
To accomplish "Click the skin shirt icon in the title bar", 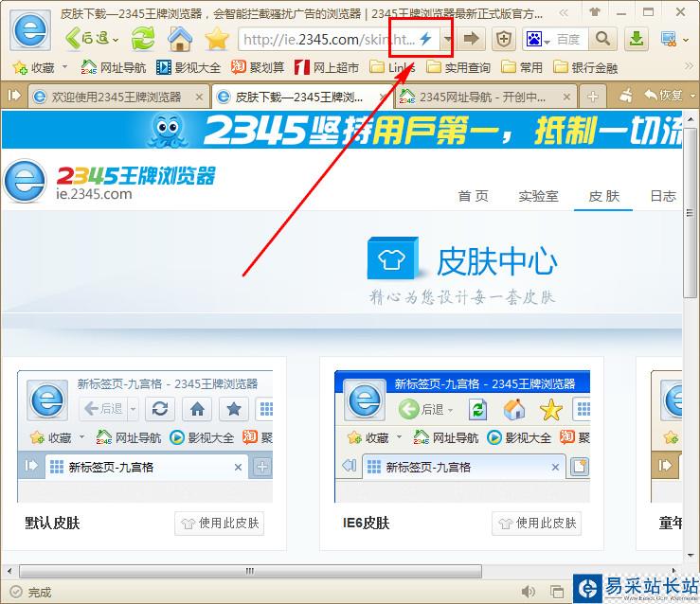I will coord(595,12).
